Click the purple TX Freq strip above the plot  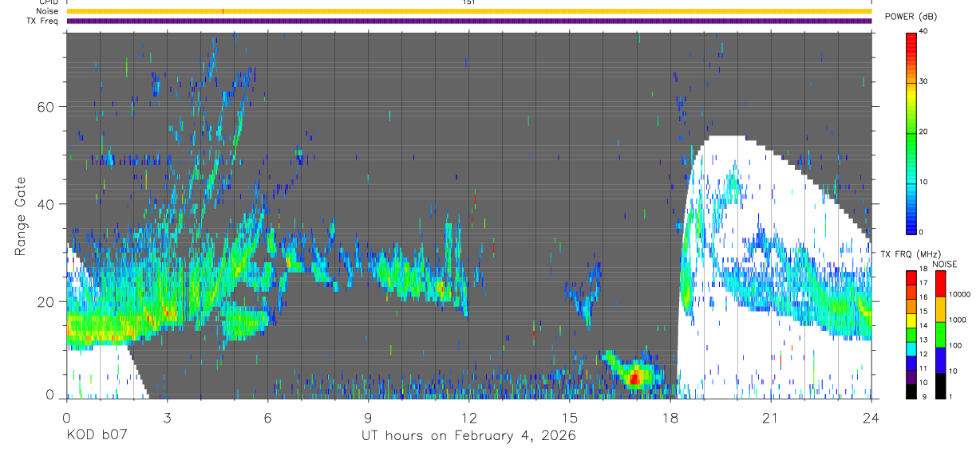tap(468, 21)
